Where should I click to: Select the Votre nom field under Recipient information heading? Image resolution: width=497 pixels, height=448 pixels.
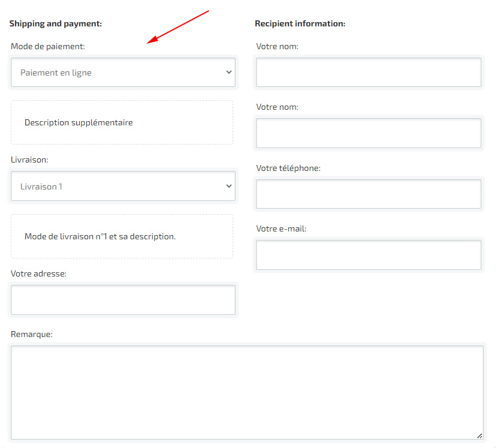(x=368, y=73)
